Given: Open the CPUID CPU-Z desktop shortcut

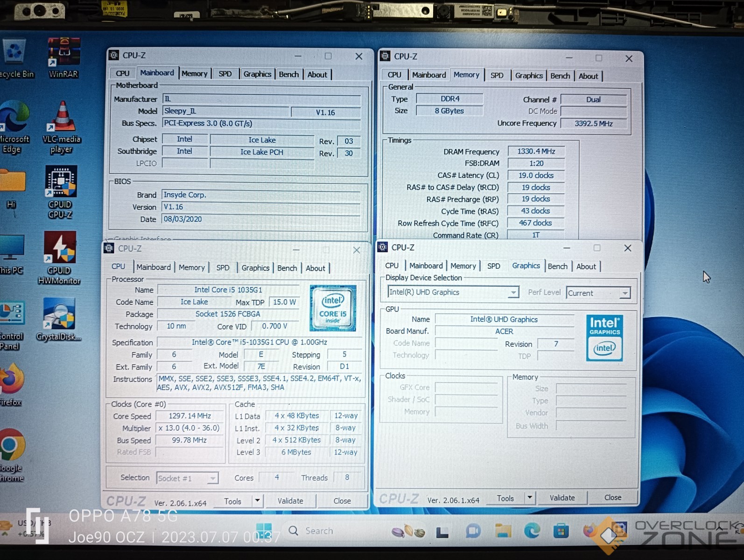Looking at the screenshot, I should [x=60, y=192].
